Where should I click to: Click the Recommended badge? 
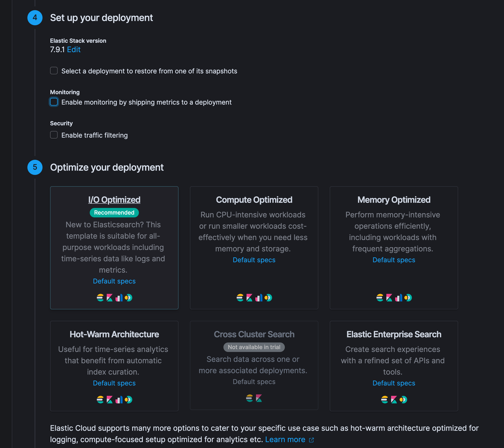[x=114, y=212]
